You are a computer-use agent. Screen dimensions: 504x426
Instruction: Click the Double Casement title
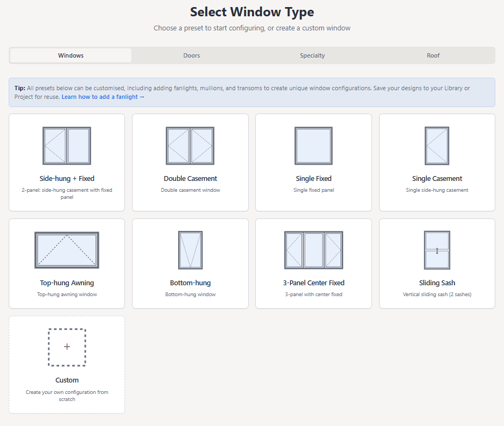click(190, 178)
